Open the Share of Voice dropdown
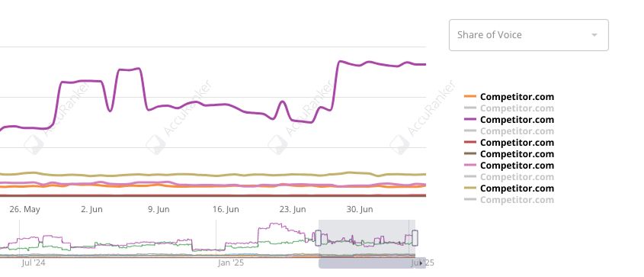The image size is (644, 277). click(529, 35)
